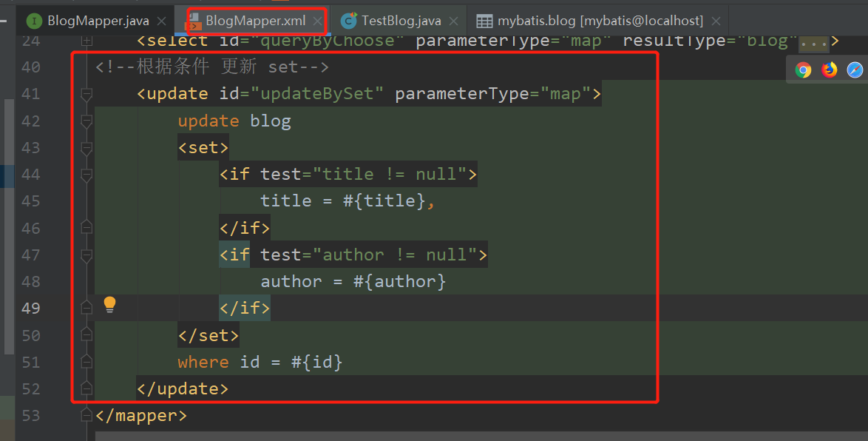
Task: Expand the folded queryByChoose select on line 24
Action: pyautogui.click(x=87, y=41)
